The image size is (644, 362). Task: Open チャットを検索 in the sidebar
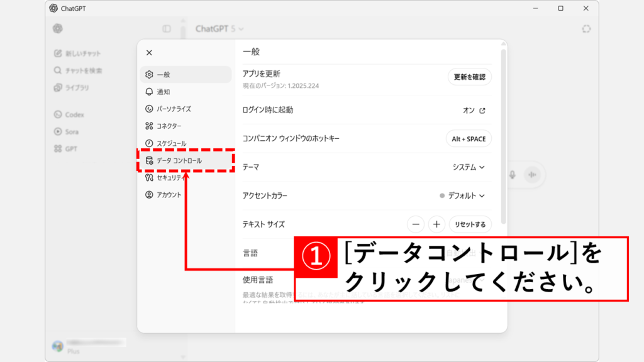(78, 70)
